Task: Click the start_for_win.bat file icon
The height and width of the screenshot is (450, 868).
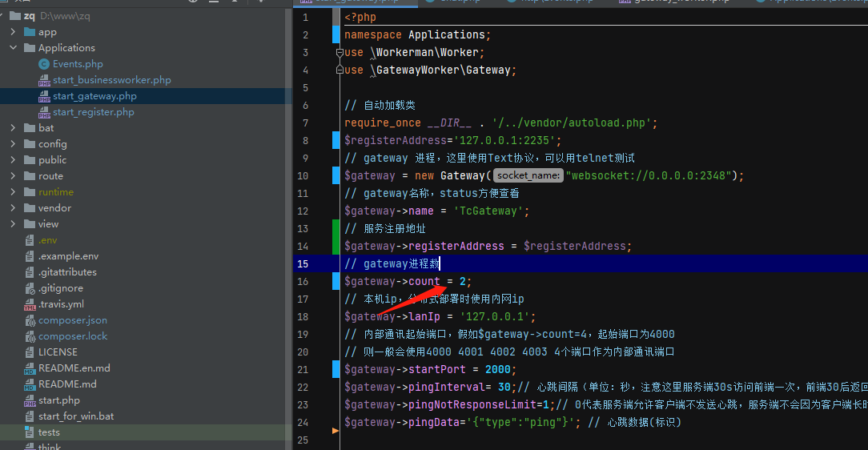Action: 30,416
